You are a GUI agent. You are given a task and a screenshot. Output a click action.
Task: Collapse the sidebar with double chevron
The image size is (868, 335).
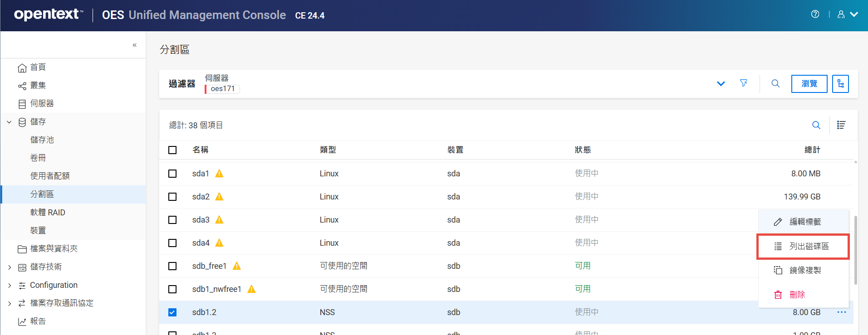coord(135,45)
